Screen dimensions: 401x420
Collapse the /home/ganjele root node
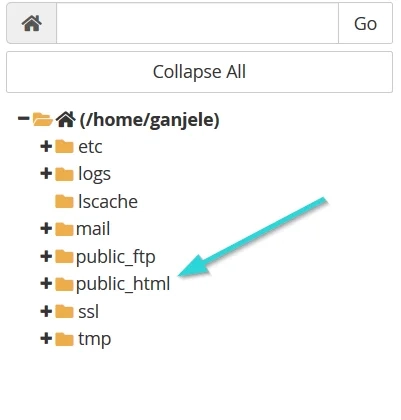[23, 118]
